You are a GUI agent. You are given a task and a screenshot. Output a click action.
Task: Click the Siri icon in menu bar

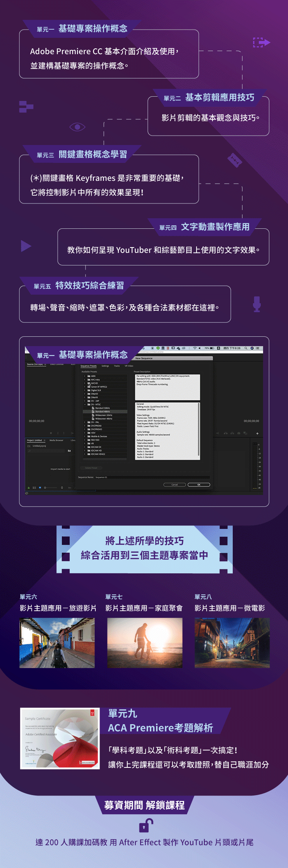pyautogui.click(x=252, y=348)
